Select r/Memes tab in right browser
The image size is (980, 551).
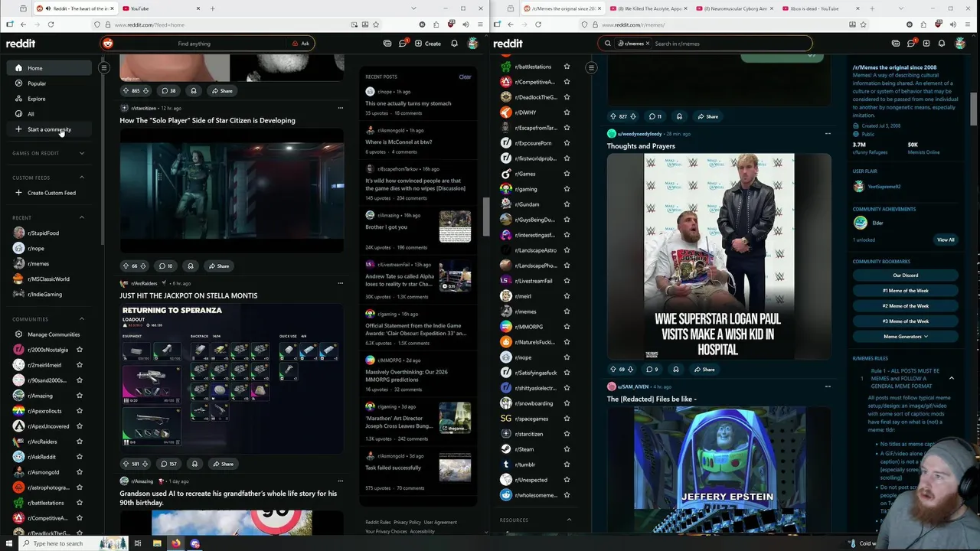(563, 8)
